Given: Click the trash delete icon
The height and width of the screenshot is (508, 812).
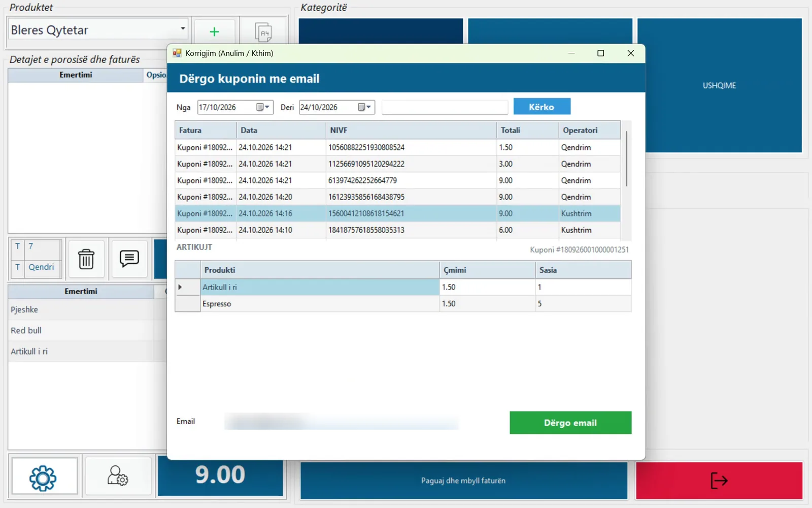Looking at the screenshot, I should click(86, 259).
